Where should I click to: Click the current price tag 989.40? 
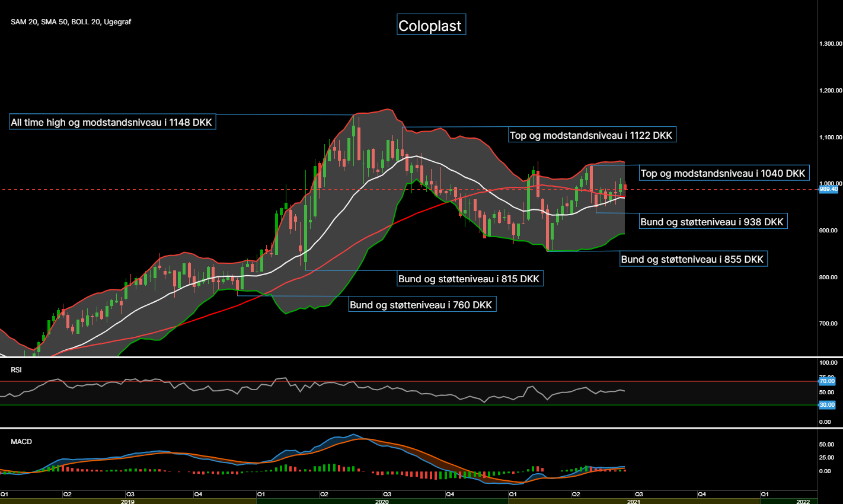pos(829,189)
